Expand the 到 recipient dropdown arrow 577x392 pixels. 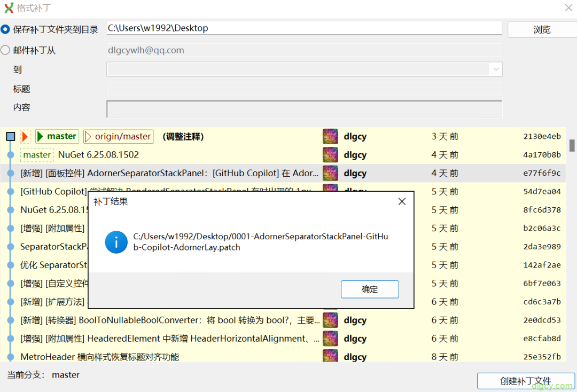pos(496,69)
